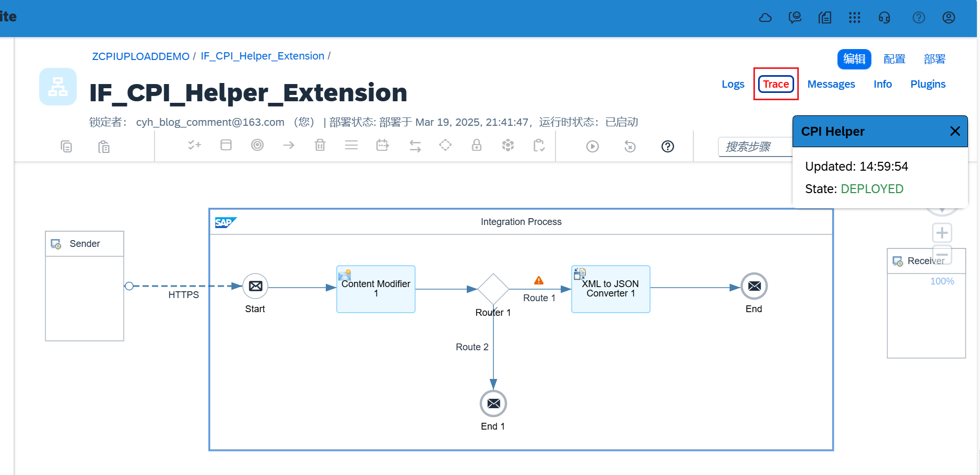Click the trash delete icon in toolbar

(320, 146)
